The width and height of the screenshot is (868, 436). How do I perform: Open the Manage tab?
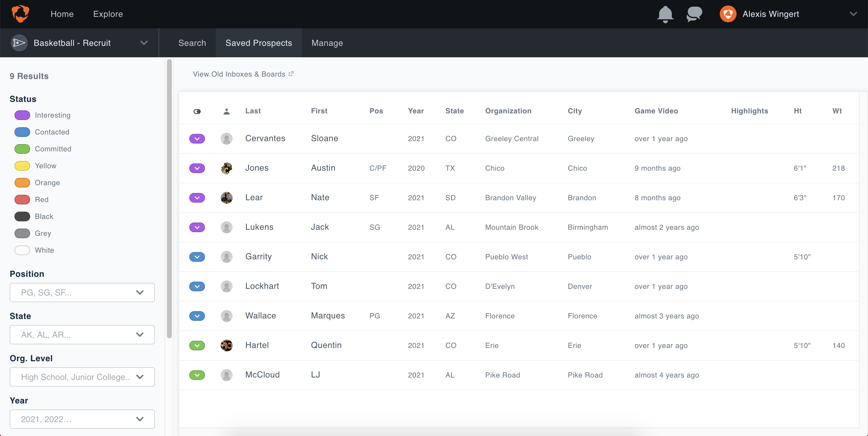coord(327,43)
